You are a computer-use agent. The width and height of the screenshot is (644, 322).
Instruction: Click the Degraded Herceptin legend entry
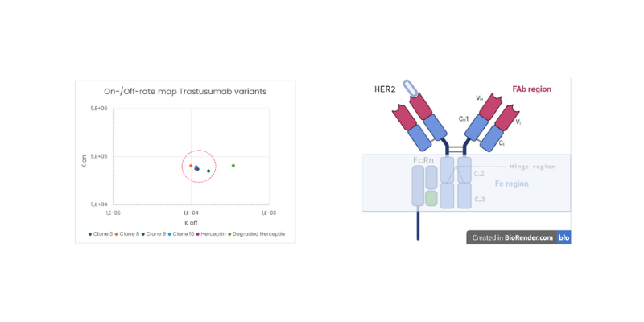(x=258, y=234)
